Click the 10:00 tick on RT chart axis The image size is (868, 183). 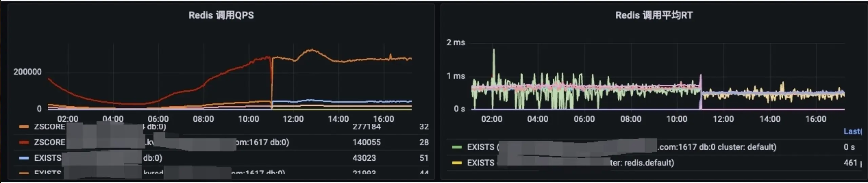click(x=677, y=119)
